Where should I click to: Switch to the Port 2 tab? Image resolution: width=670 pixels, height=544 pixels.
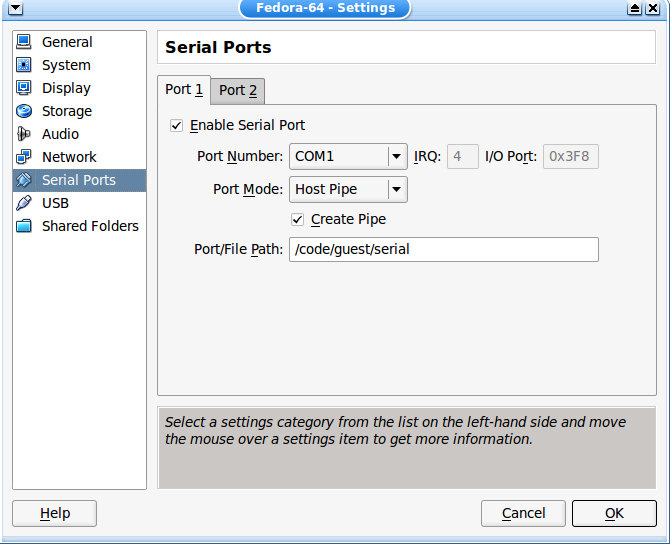click(x=238, y=90)
